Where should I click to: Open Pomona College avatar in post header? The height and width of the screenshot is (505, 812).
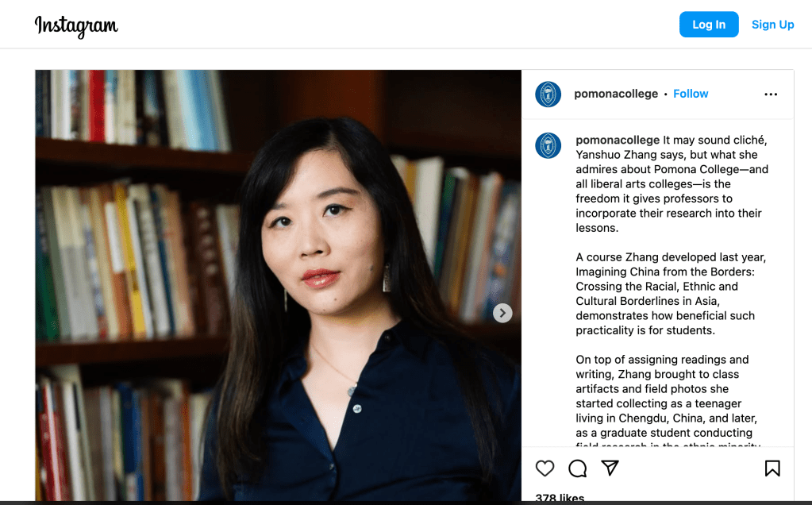pos(548,94)
